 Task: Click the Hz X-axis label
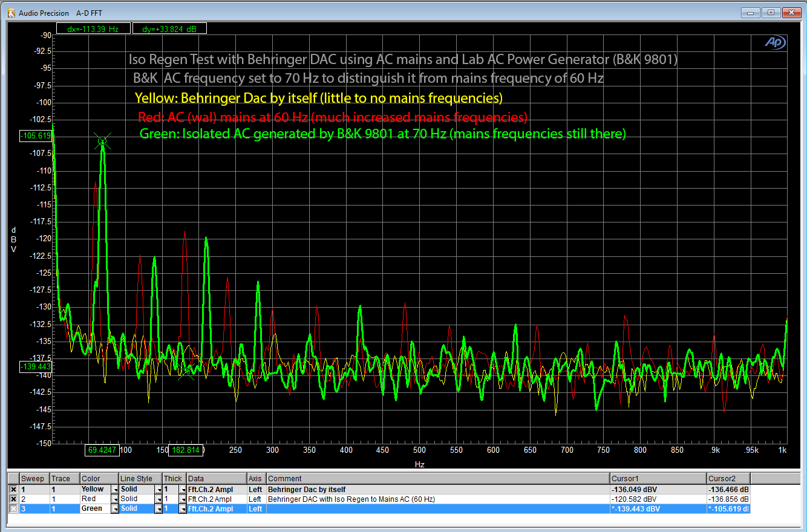tap(420, 464)
